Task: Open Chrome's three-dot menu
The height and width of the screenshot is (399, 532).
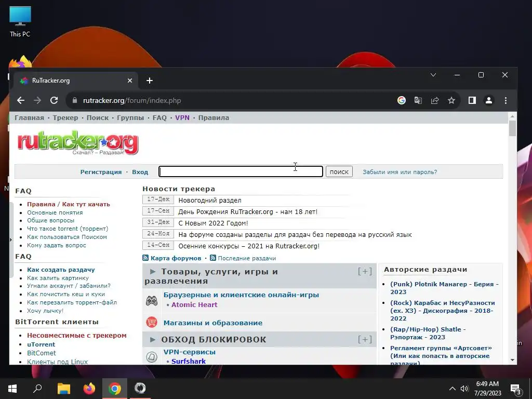Action: (x=506, y=100)
